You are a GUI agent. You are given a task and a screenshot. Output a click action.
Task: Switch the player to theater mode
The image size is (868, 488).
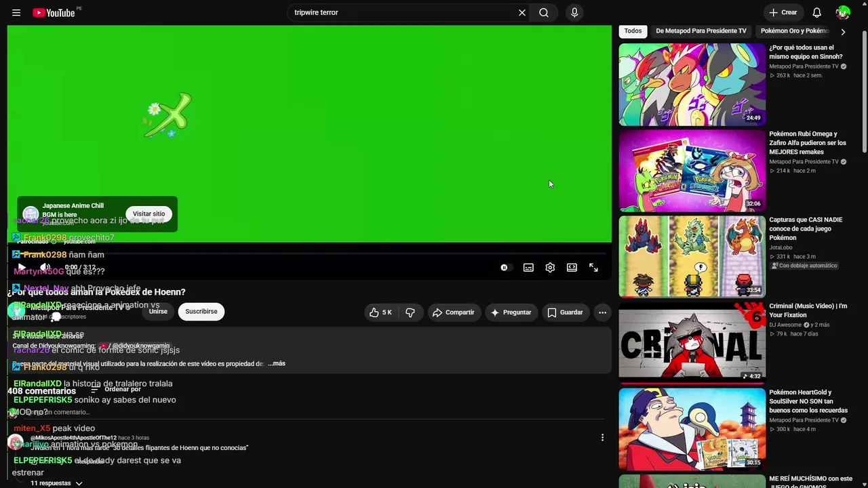coord(572,268)
